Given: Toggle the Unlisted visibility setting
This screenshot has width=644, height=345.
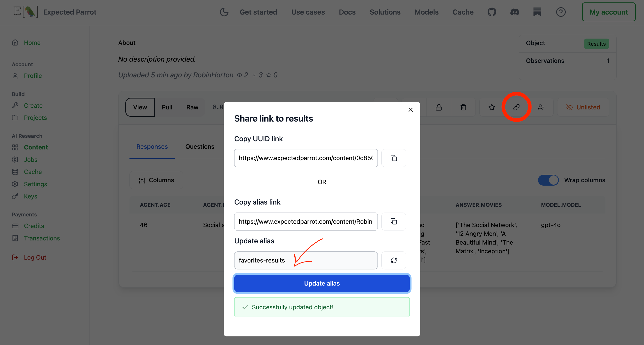Looking at the screenshot, I should [583, 107].
